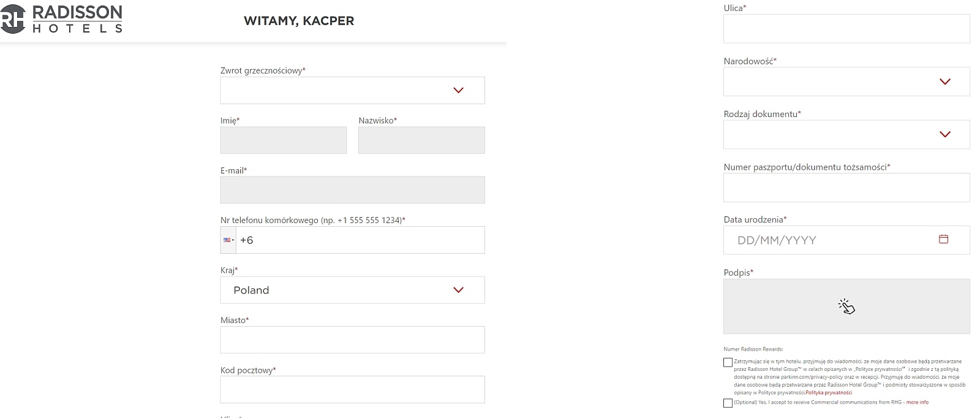This screenshot has width=980, height=418.
Task: Click the Ulica input field
Action: point(846,29)
